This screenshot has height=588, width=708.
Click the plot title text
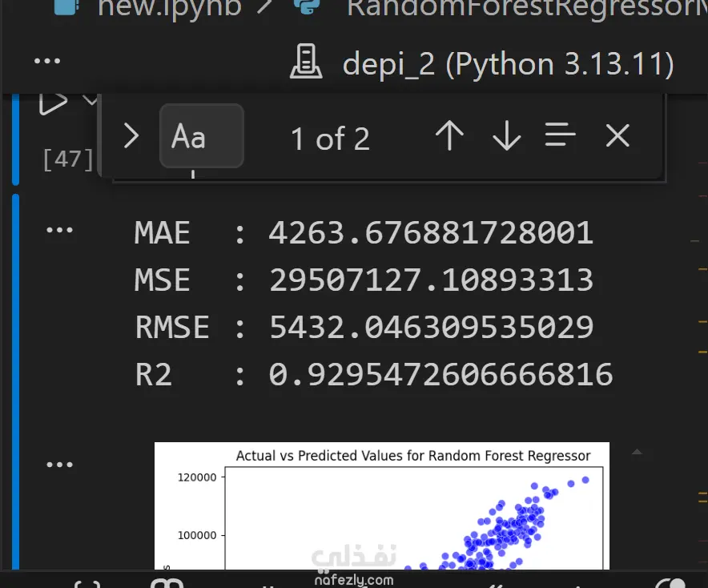pos(413,456)
